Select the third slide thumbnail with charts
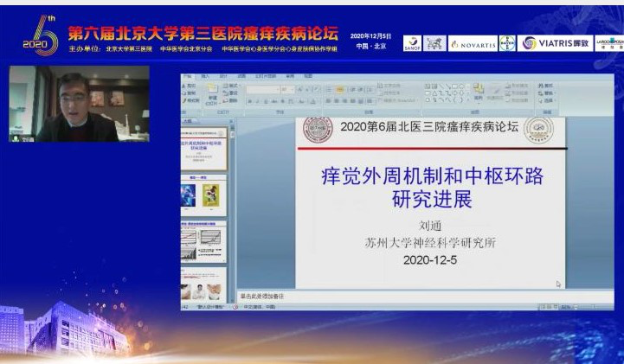 coord(203,241)
